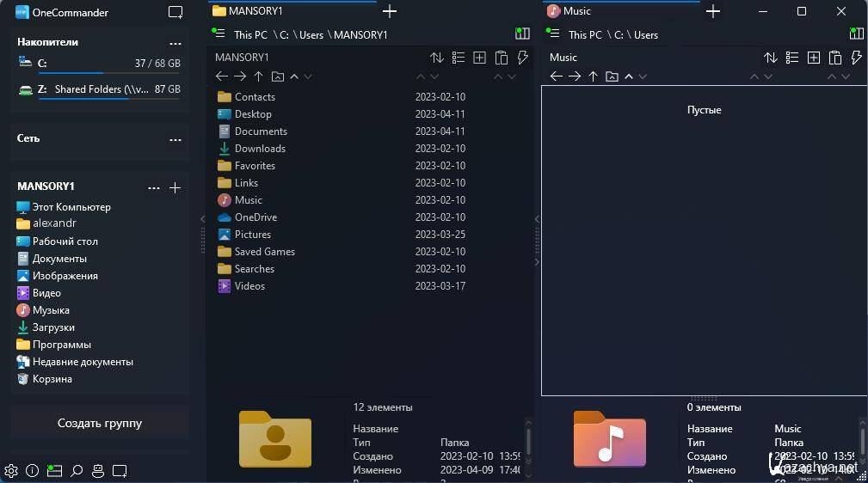The height and width of the screenshot is (483, 868).
Task: Click the lightning quick-actions icon in left pane
Action: [522, 58]
